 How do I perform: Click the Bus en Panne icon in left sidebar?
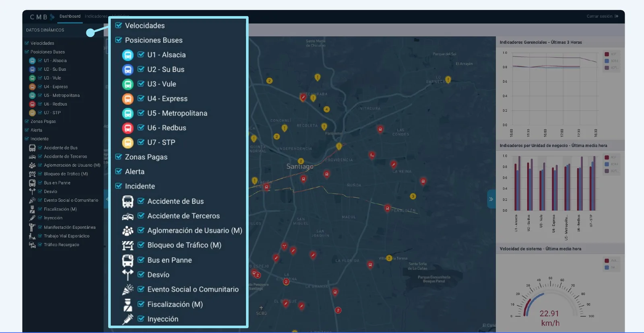click(x=32, y=183)
